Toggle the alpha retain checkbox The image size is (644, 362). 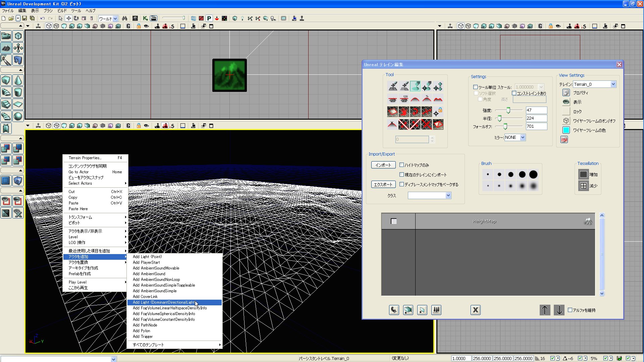click(x=570, y=310)
